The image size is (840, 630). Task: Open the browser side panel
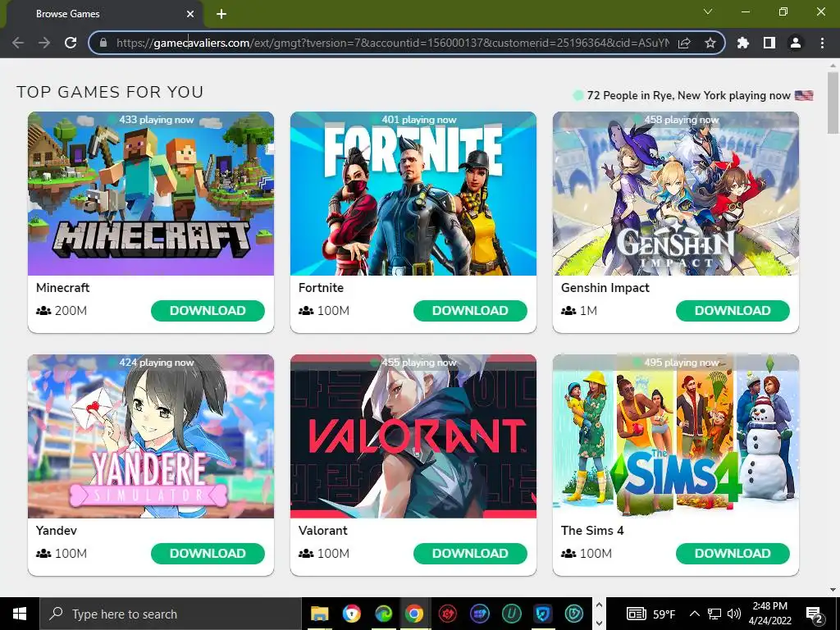click(769, 43)
